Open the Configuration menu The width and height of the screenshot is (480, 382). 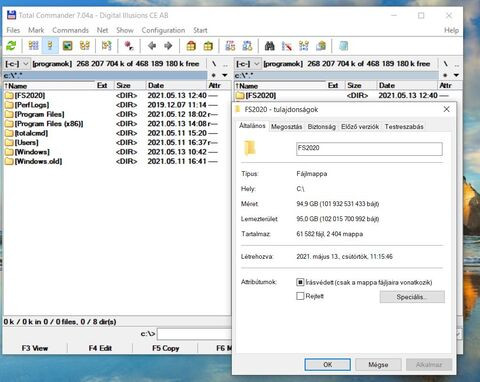coord(163,30)
